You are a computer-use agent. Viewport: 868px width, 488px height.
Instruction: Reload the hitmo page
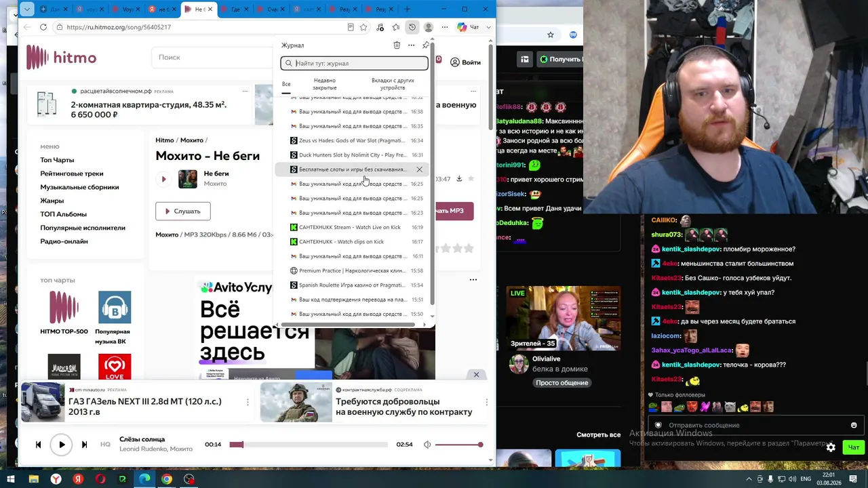click(x=43, y=27)
